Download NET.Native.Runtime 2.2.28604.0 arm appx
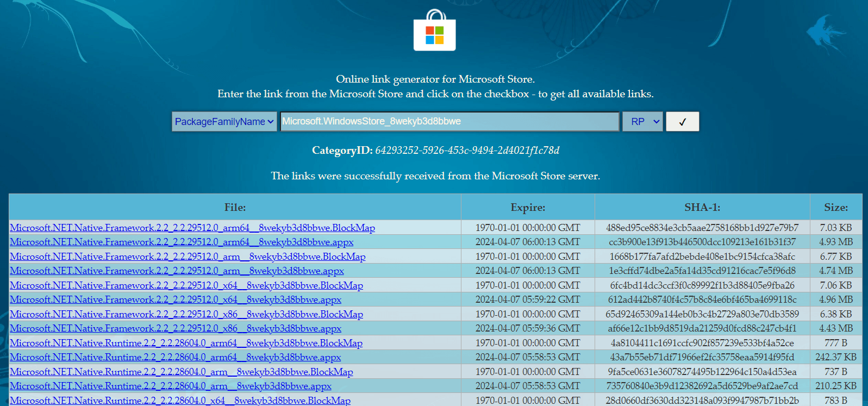 coord(171,386)
